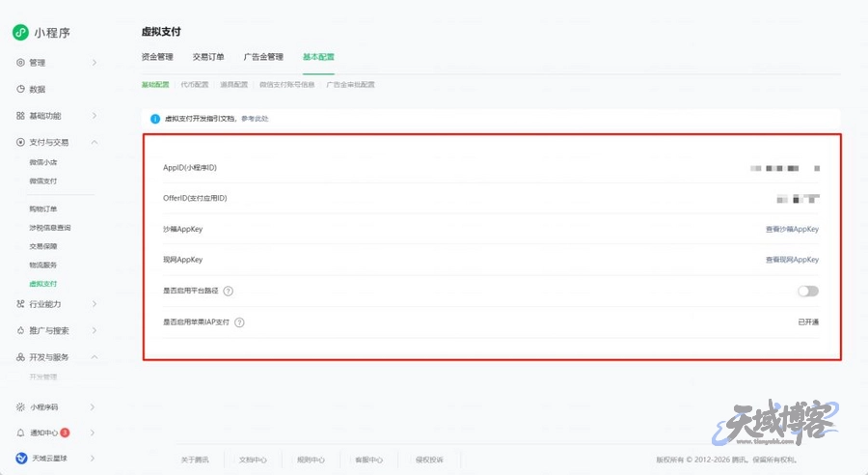The height and width of the screenshot is (475, 868).
Task: Expand the 行业能力 sidebar chevron
Action: (x=95, y=304)
